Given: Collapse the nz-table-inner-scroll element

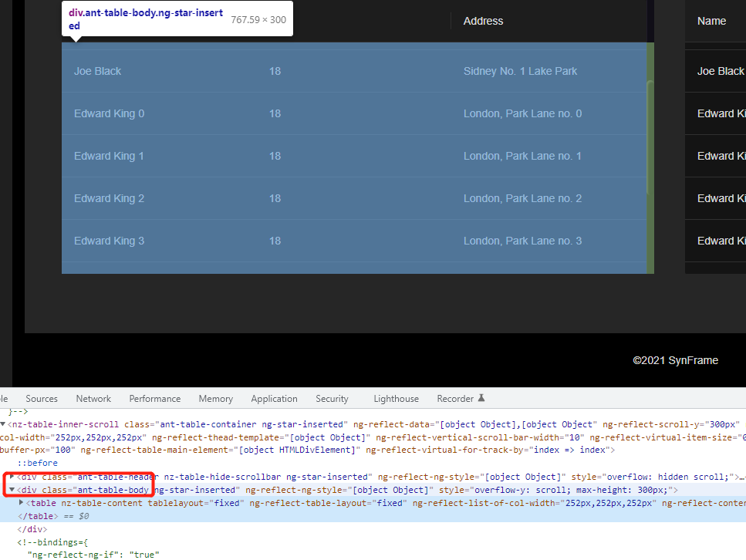Looking at the screenshot, I should [x=3, y=424].
